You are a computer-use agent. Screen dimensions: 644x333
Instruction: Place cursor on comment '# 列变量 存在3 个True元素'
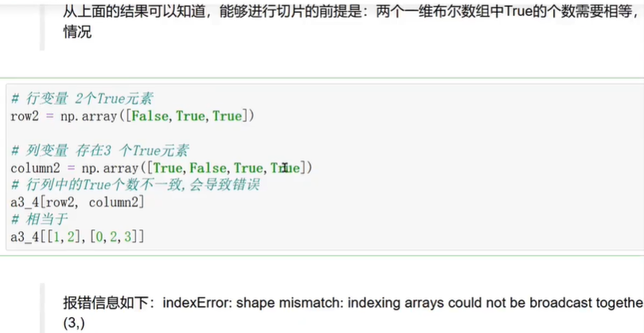point(98,151)
